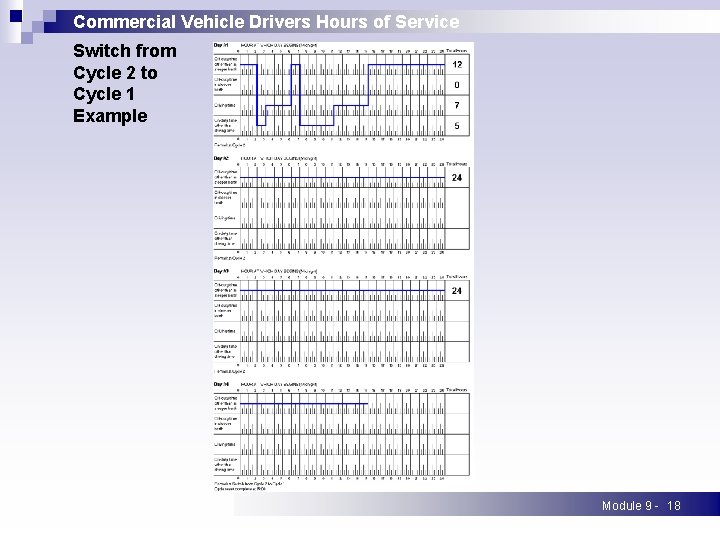Select the slide title "Commercial Vehicle Drivers Hours of Service"
720x540 pixels.
266,22
